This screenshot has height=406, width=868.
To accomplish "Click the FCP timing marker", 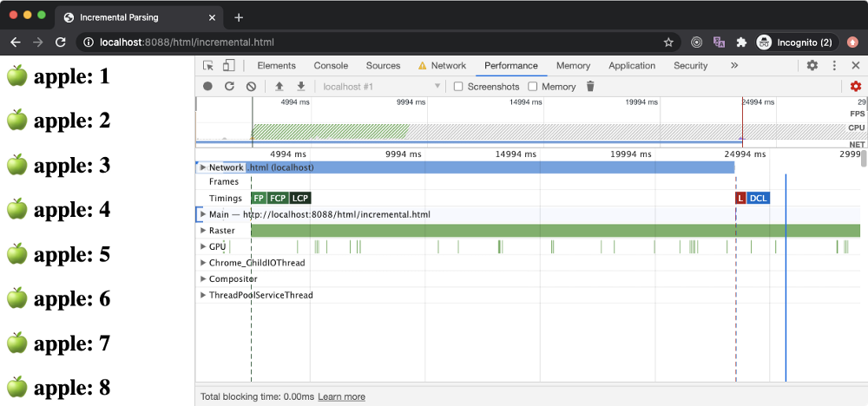I will click(278, 198).
